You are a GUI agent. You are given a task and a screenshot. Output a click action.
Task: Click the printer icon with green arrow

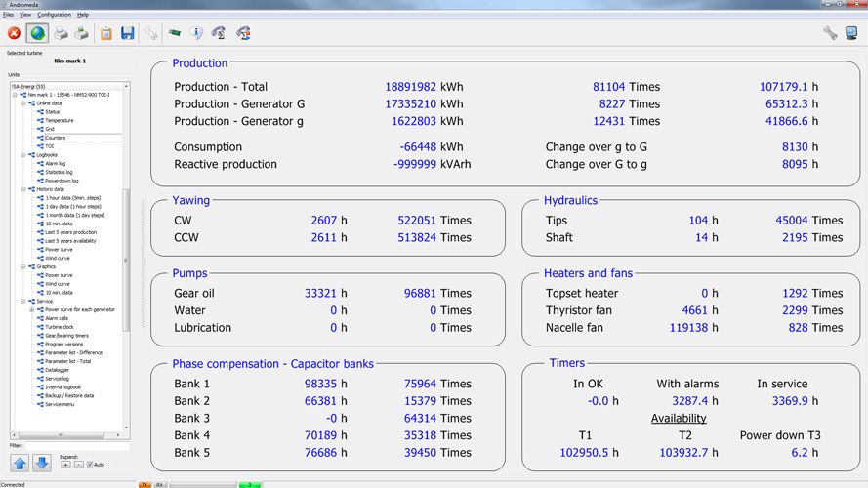81,34
